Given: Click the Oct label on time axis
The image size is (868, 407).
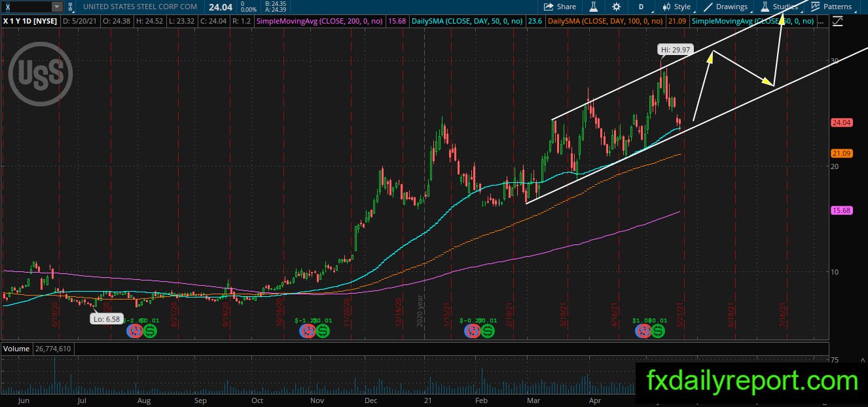Looking at the screenshot, I should tap(257, 400).
